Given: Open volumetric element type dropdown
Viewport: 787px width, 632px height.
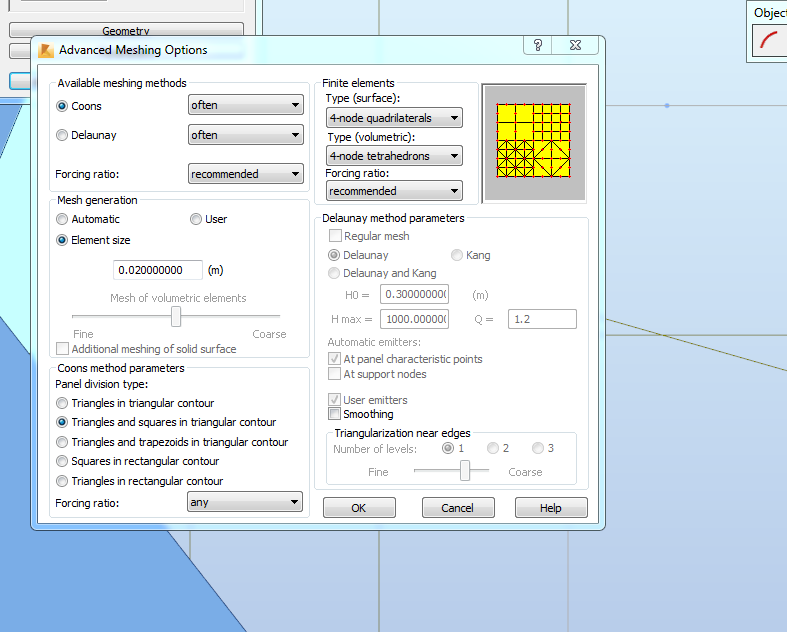Looking at the screenshot, I should point(394,156).
